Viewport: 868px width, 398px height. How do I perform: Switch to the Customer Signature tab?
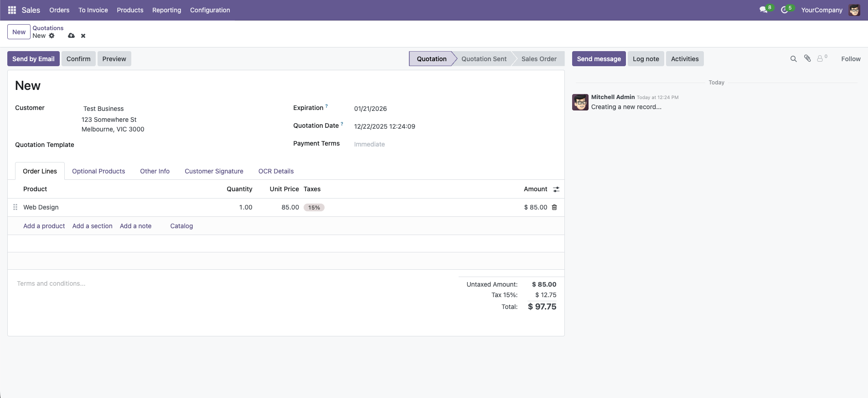click(214, 171)
